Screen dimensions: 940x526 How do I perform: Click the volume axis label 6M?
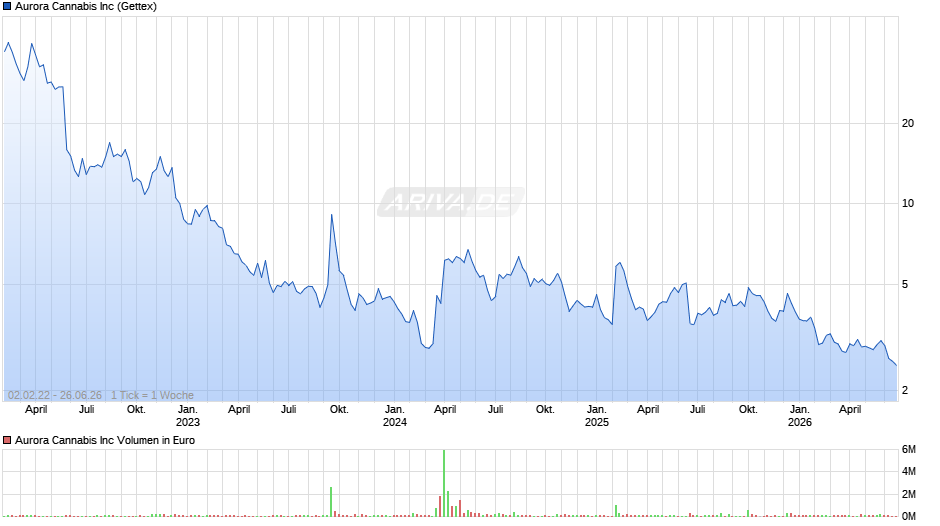point(909,449)
